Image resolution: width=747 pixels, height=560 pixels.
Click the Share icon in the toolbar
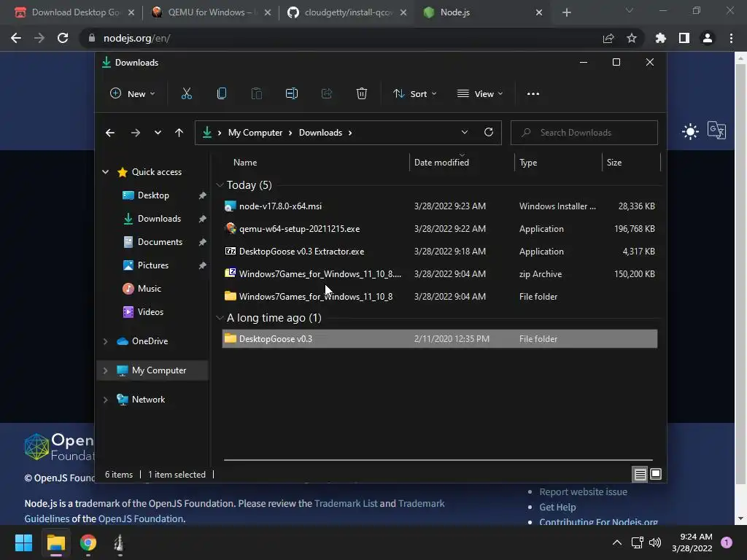(326, 94)
